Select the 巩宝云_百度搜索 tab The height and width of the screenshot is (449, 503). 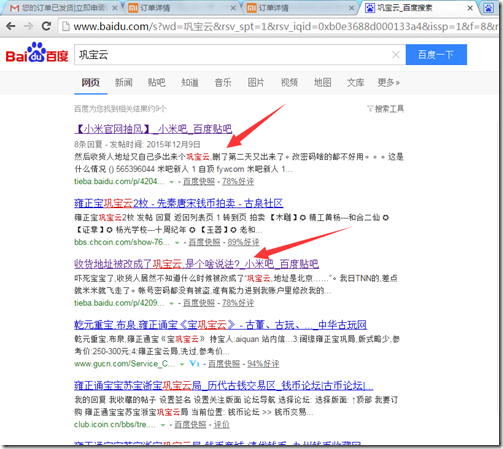tap(417, 8)
